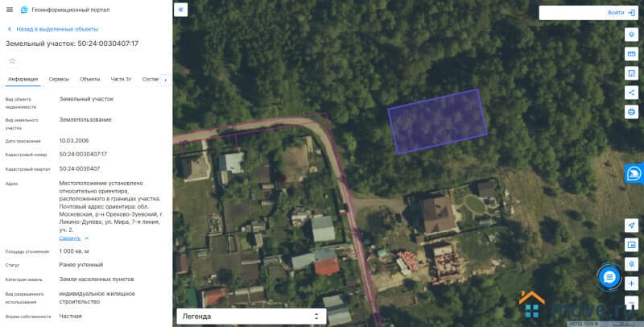
Task: Select the ruler measurement tool
Action: pyautogui.click(x=631, y=54)
